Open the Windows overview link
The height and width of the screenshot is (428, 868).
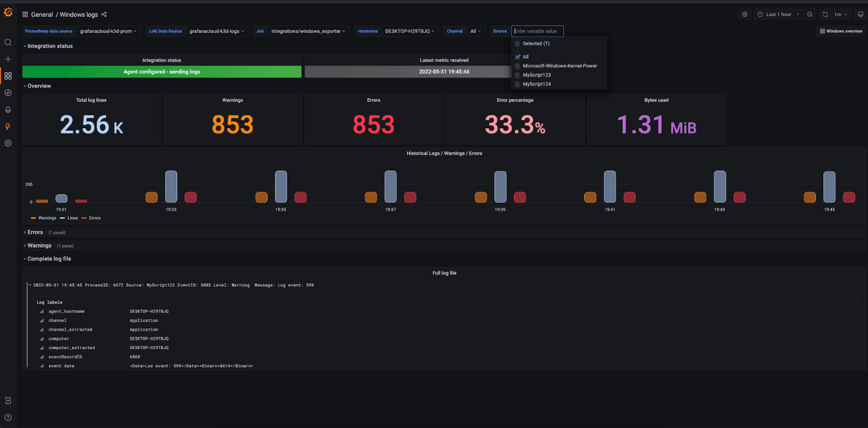click(841, 31)
